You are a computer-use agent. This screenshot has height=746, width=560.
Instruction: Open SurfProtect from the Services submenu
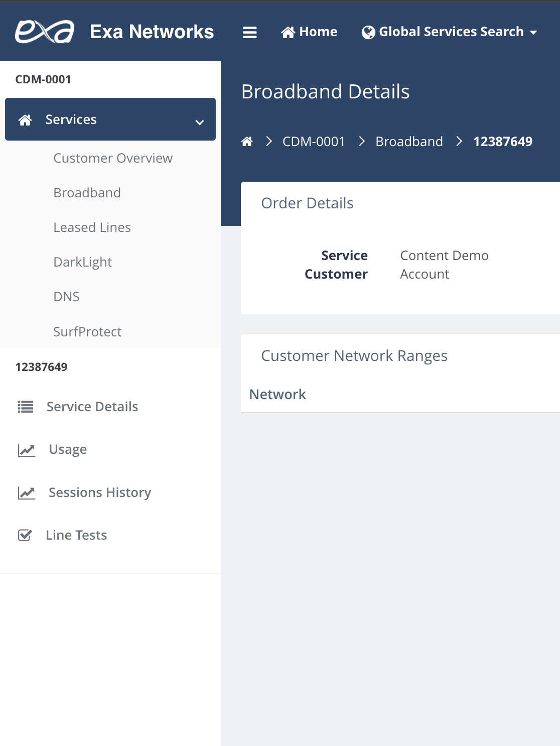87,332
